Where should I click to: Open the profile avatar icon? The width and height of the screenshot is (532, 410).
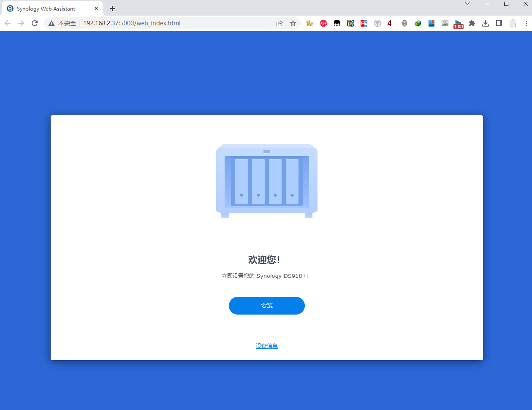tap(513, 23)
